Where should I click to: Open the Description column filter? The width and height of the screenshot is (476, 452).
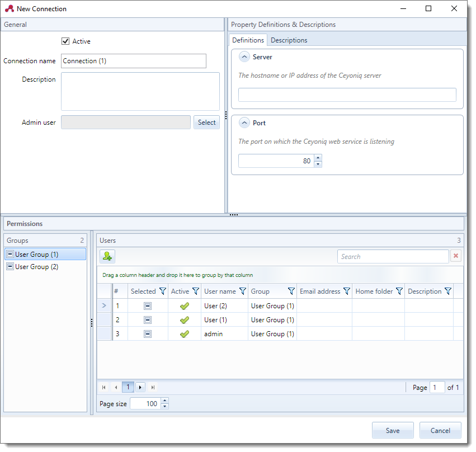[x=448, y=291]
